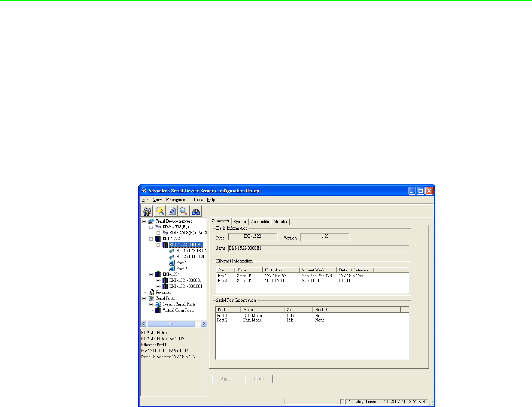Collapse the EKI-1522-0000E1 device node

click(158, 245)
